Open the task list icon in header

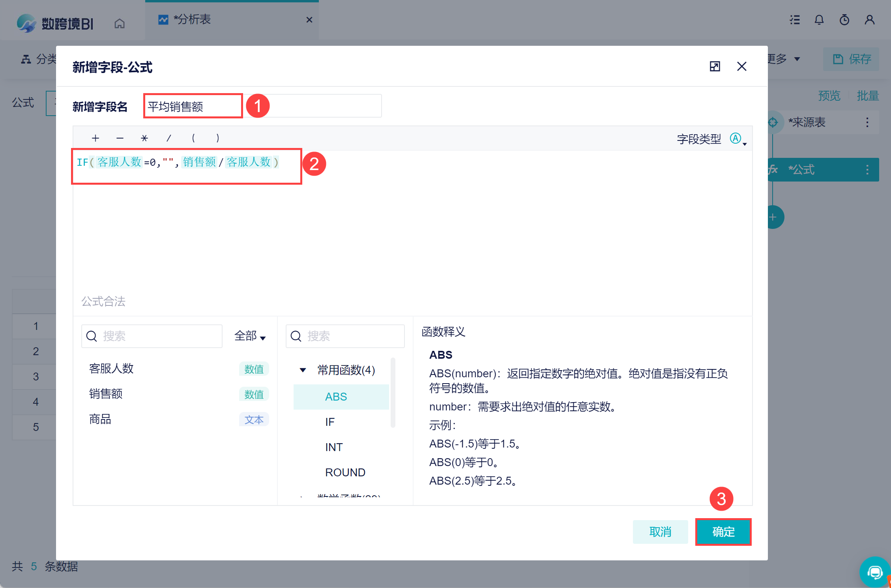[x=795, y=20]
